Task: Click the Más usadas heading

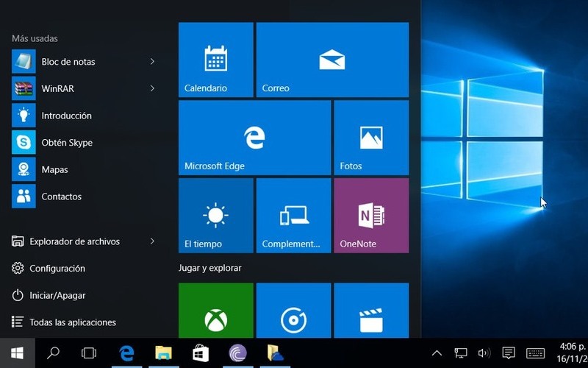Action: tap(35, 38)
